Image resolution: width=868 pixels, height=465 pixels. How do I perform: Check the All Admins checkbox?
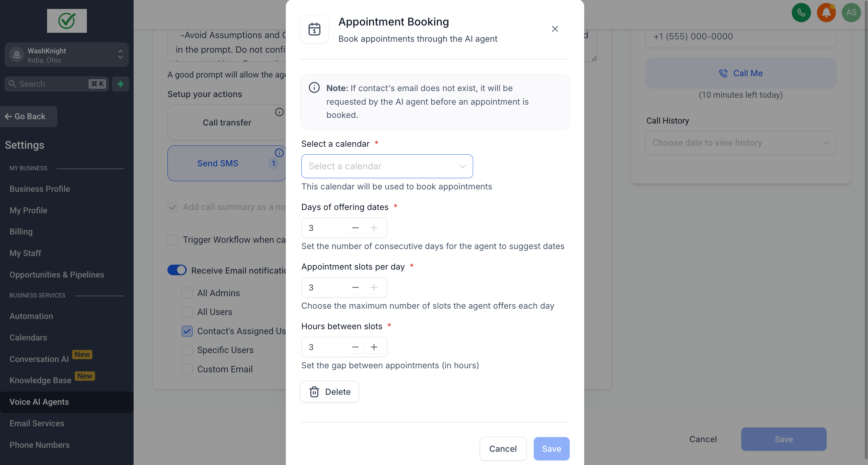click(187, 293)
